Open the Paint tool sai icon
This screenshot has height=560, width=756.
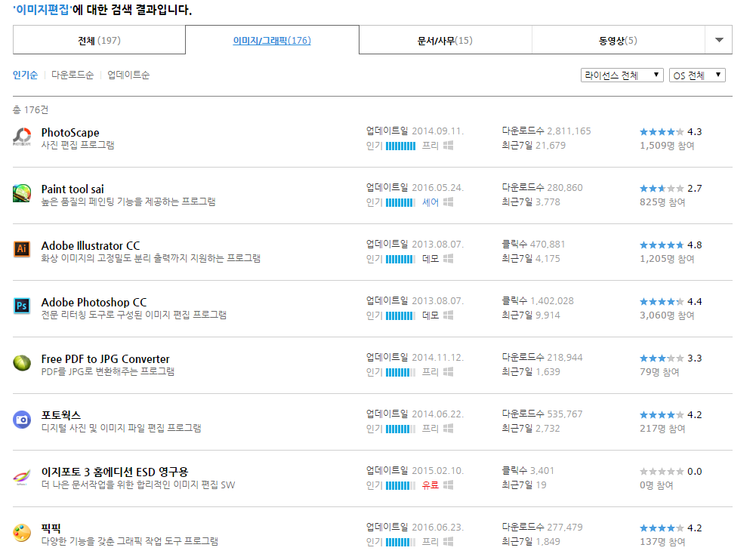tap(22, 193)
